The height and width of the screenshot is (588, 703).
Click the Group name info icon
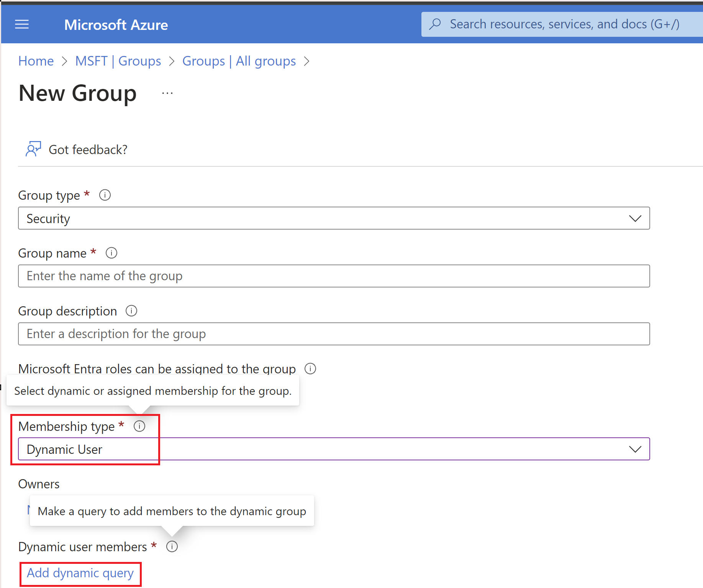tap(111, 253)
